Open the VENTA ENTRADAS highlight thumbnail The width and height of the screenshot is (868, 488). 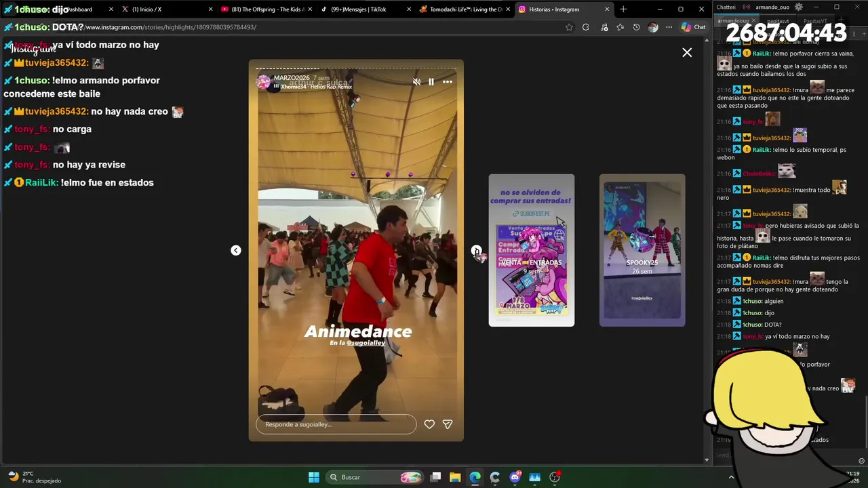coord(532,250)
